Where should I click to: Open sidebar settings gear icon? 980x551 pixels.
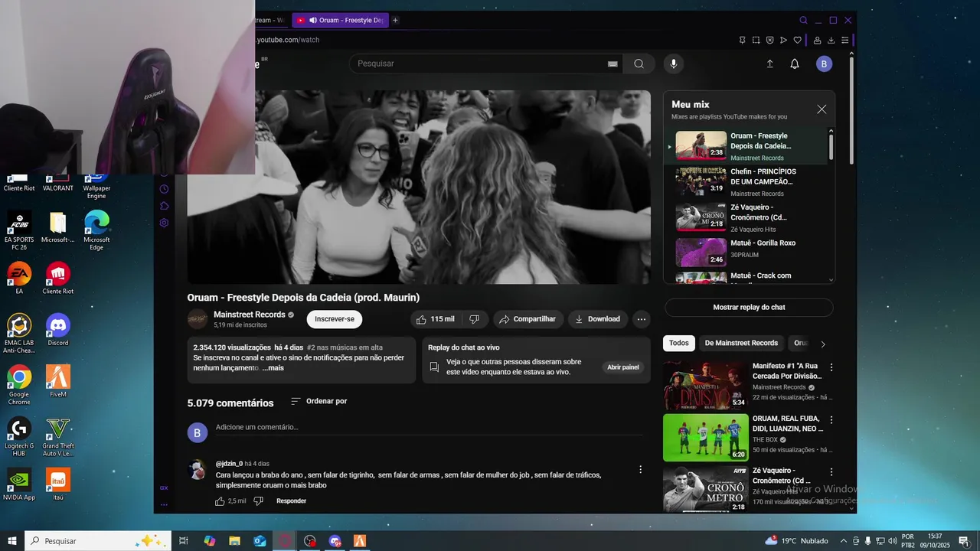click(164, 223)
